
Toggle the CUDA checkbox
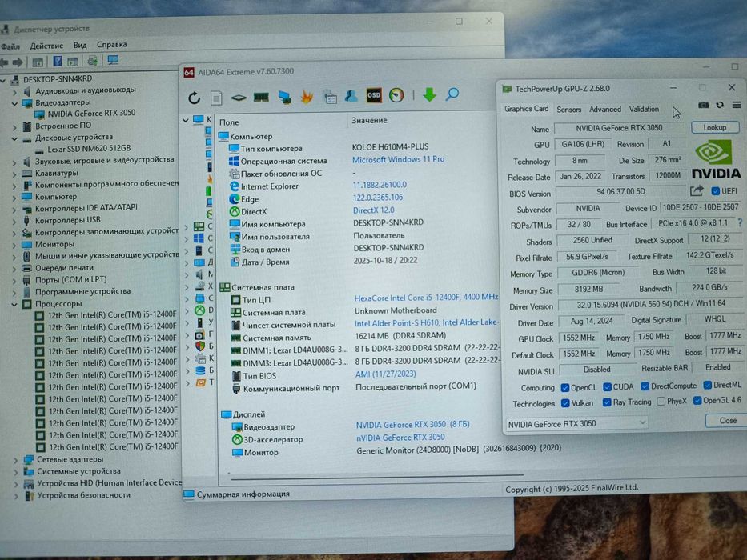(x=607, y=386)
